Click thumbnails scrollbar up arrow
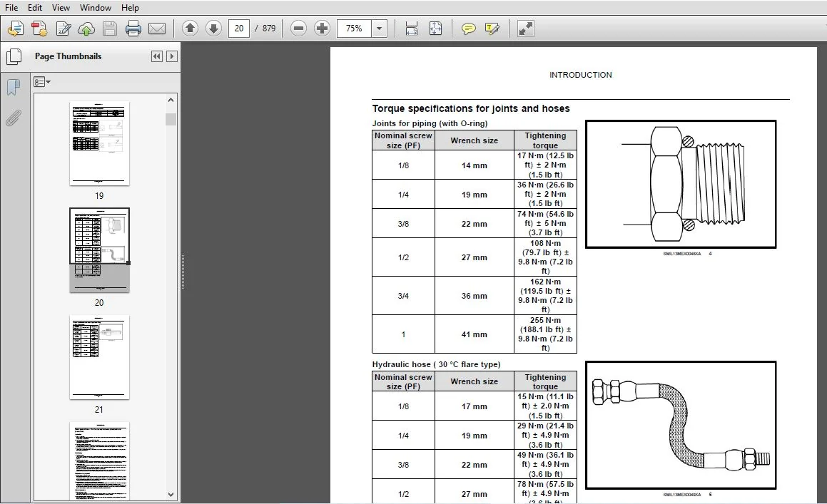 pyautogui.click(x=171, y=100)
